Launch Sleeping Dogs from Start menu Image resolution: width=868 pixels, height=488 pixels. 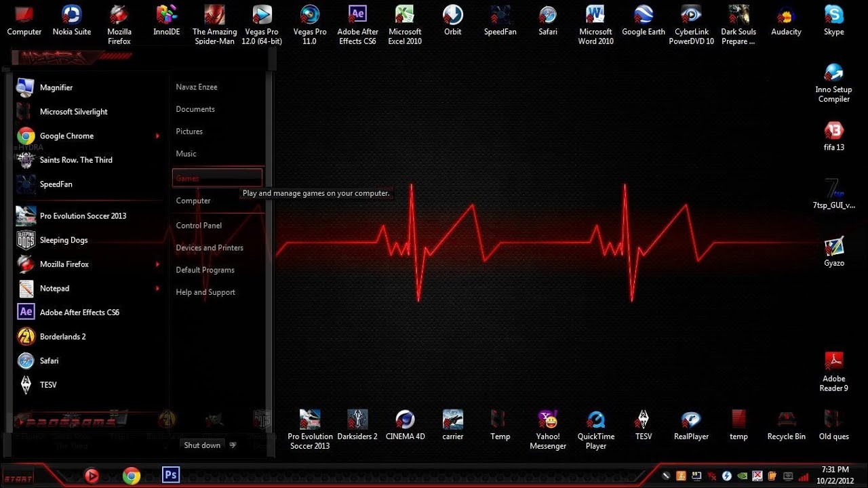point(87,240)
